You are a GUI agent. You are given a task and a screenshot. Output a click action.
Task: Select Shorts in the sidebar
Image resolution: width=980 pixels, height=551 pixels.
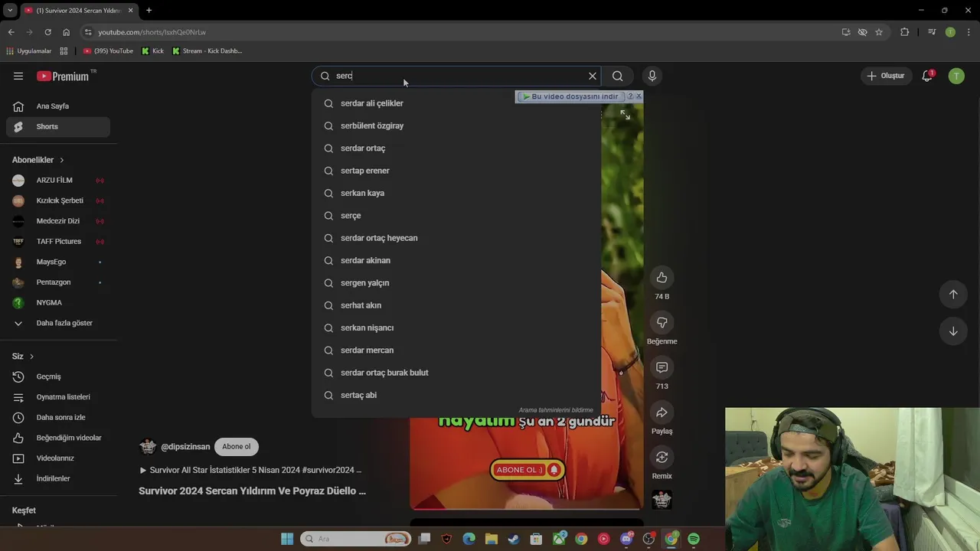(x=58, y=126)
